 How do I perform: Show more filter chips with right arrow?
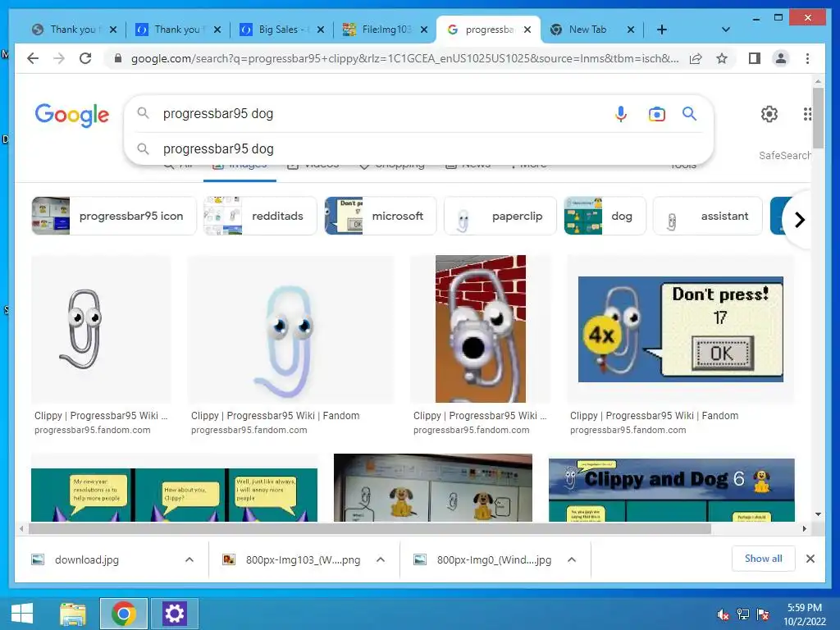799,220
